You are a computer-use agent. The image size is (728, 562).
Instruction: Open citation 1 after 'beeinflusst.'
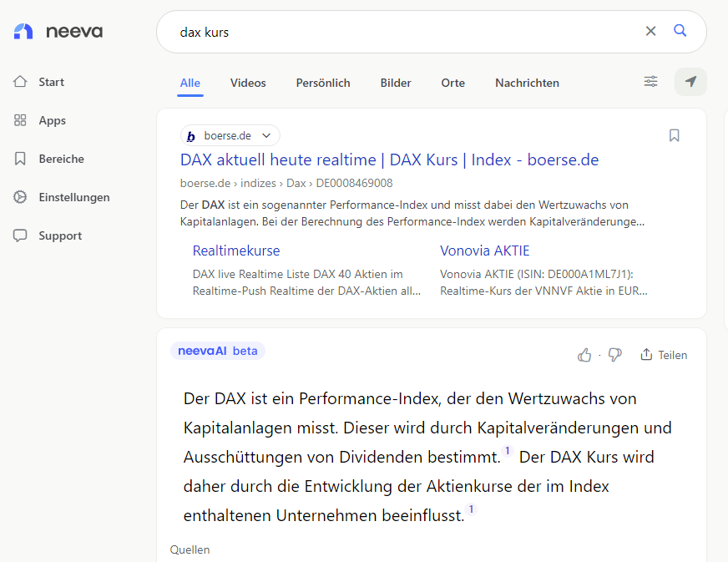pos(471,509)
